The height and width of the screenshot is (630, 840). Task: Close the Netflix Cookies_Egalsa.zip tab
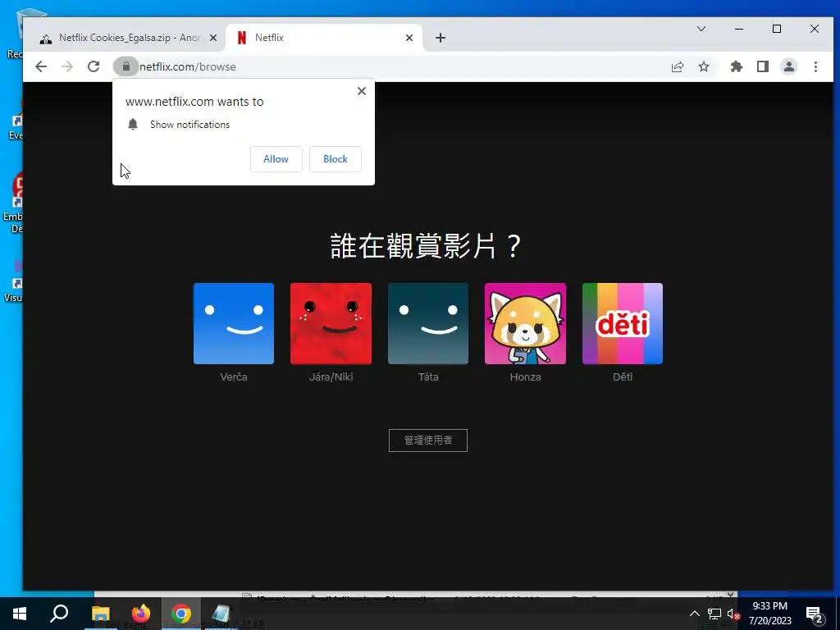(x=213, y=38)
